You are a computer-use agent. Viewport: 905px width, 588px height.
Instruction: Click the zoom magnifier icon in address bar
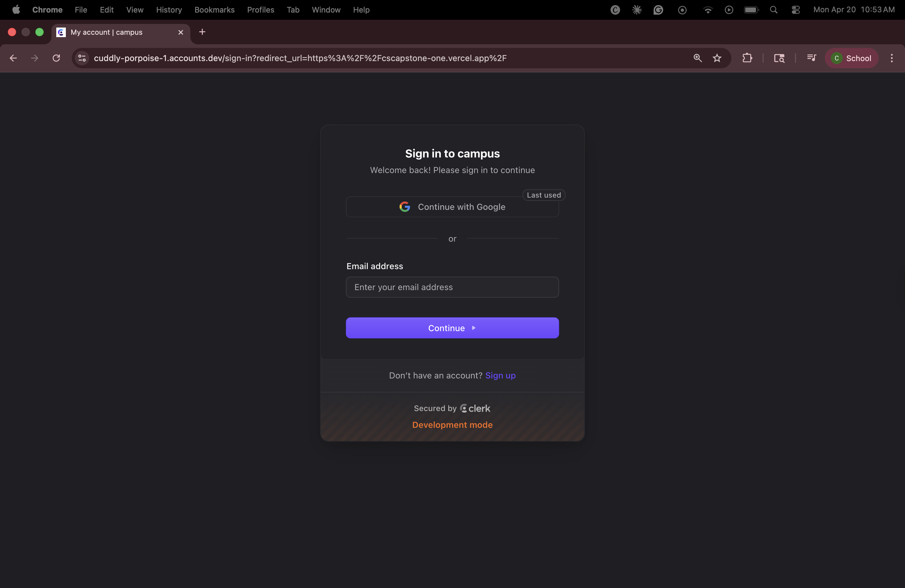point(697,58)
